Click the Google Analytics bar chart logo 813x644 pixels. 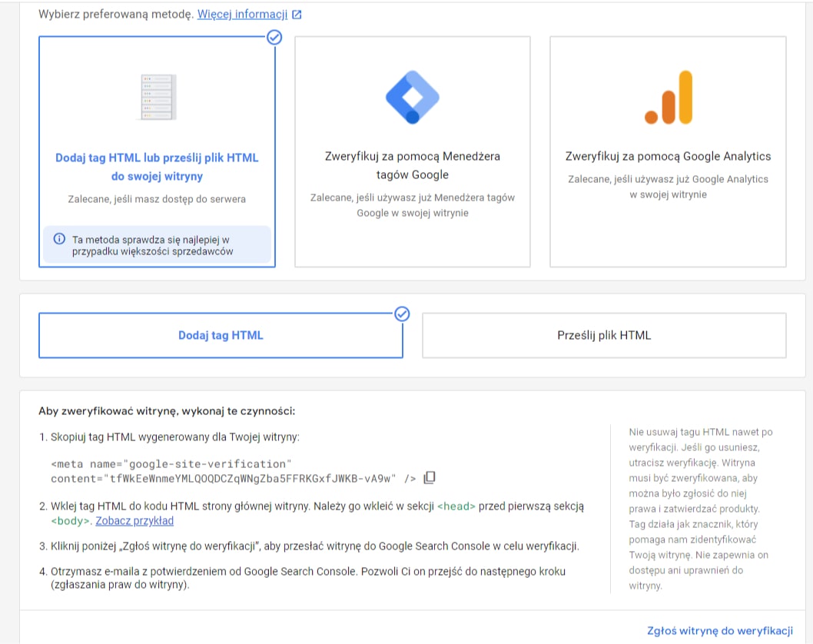(x=668, y=98)
